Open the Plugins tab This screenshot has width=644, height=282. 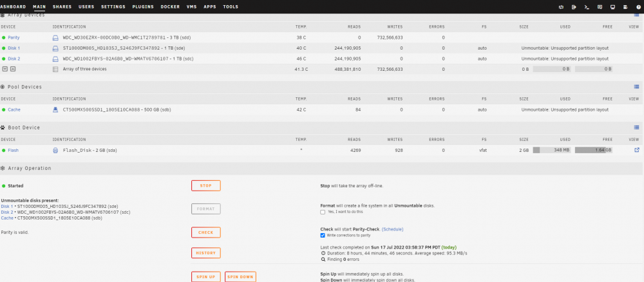coord(143,7)
